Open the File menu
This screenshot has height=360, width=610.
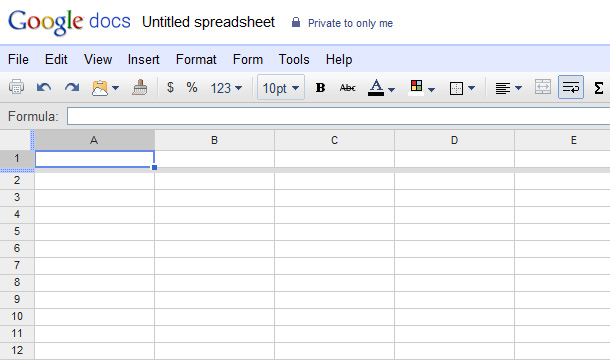18,60
